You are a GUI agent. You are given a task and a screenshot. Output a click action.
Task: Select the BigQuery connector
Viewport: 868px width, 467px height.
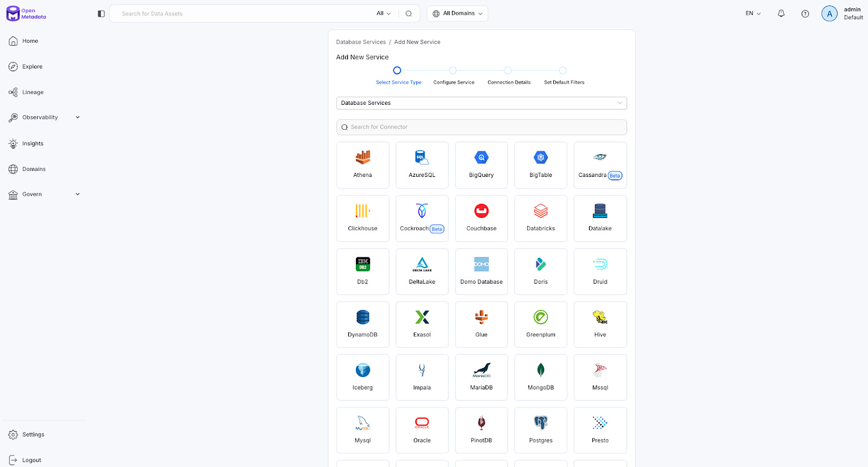pos(481,165)
